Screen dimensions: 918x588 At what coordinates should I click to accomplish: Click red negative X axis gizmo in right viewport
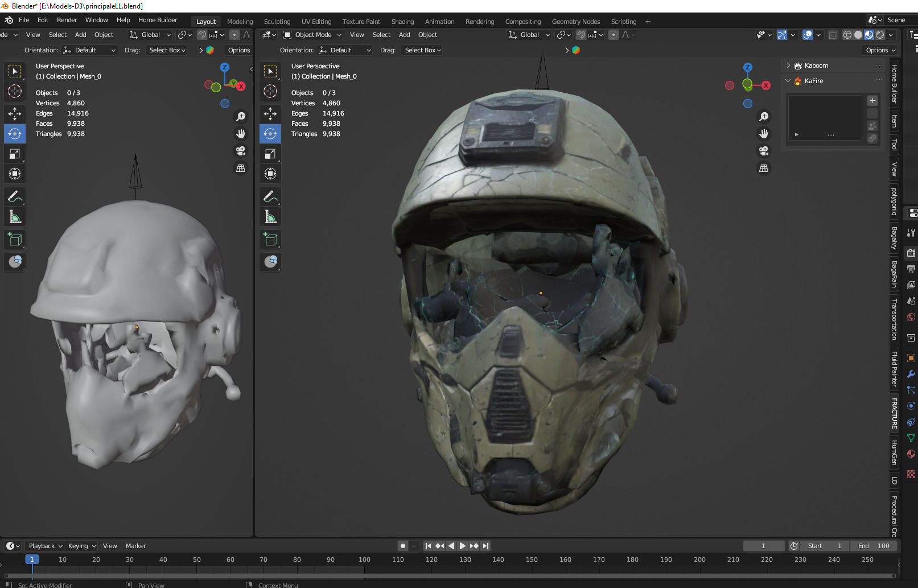(730, 85)
